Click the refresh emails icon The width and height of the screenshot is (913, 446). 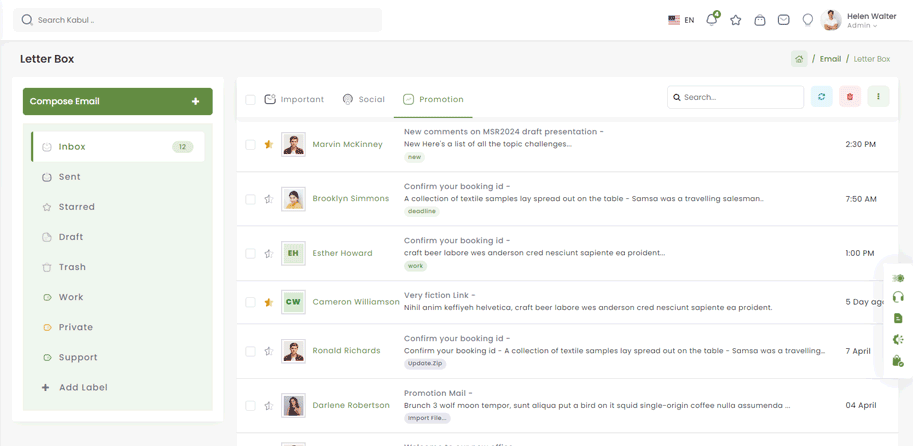point(821,97)
